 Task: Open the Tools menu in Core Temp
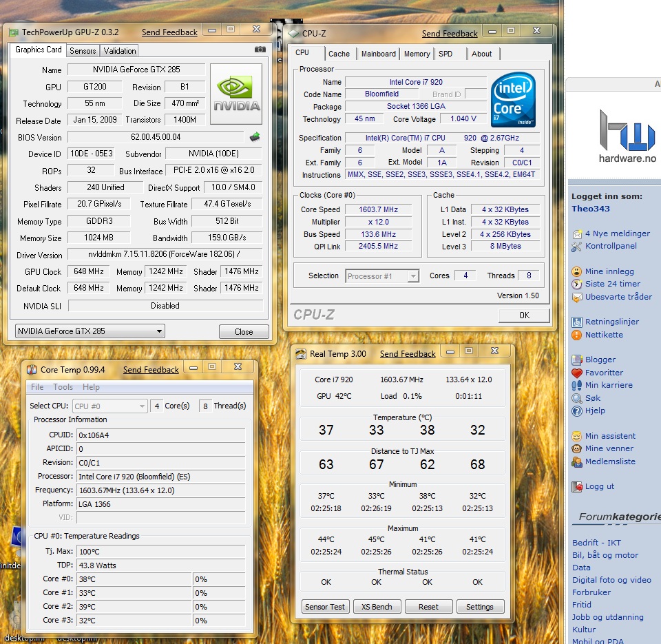point(63,386)
